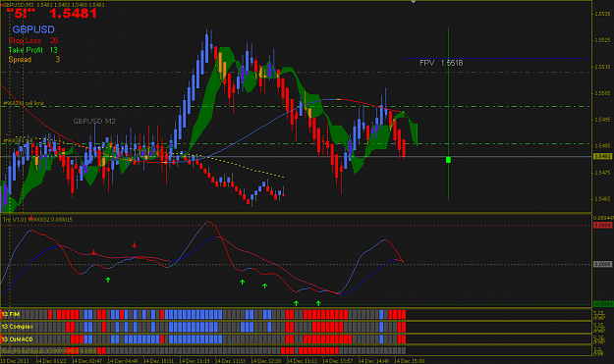Select the bright green square marker on the vertical line
The height and width of the screenshot is (364, 614).
(448, 160)
